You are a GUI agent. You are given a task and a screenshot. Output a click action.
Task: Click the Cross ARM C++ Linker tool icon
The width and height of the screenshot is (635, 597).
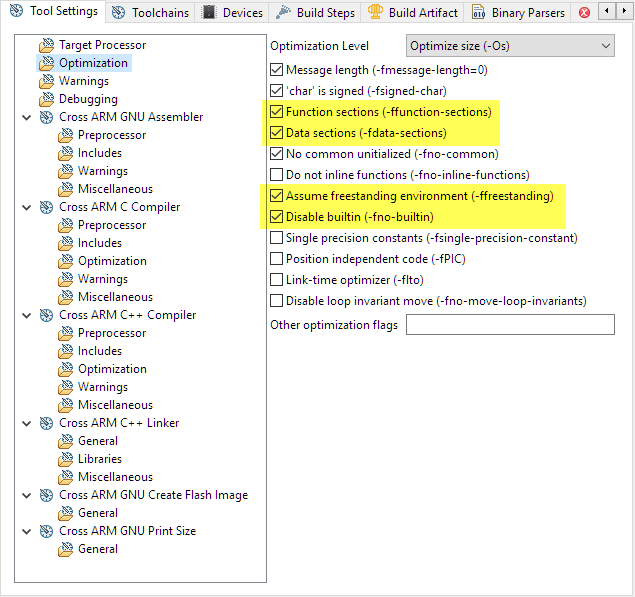pos(46,423)
